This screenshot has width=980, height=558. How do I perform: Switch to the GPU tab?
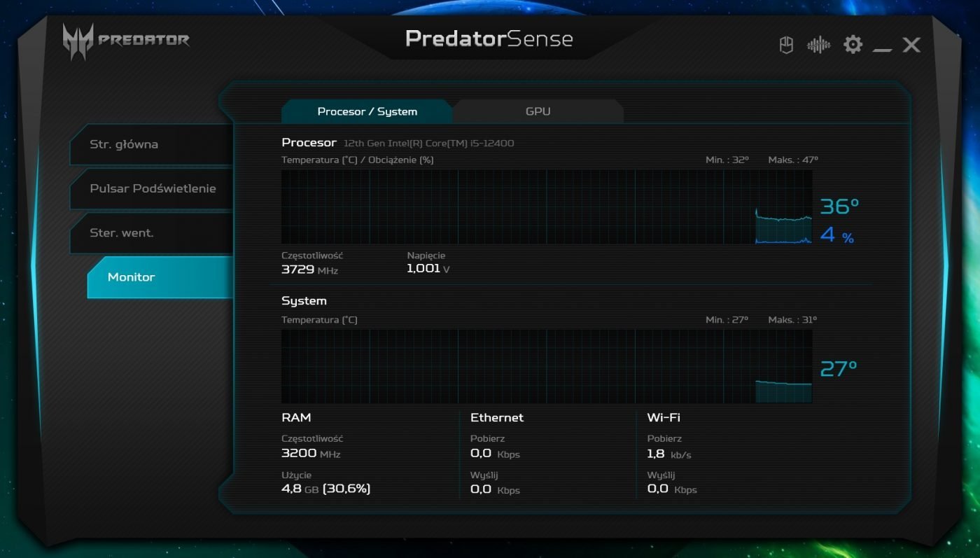pos(538,111)
